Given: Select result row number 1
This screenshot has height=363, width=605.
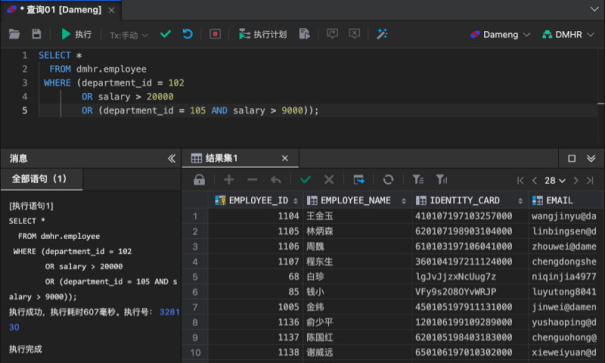Looking at the screenshot, I should tap(195, 216).
